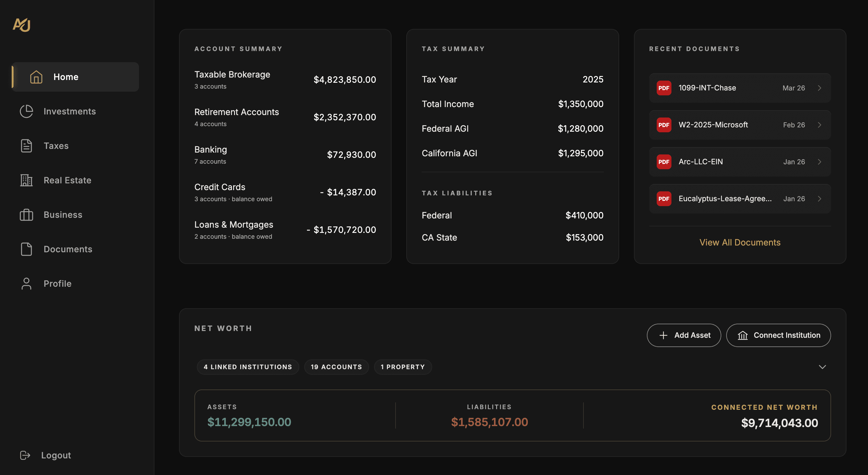Open 1099-INT-Chase using its right chevron

[819, 88]
